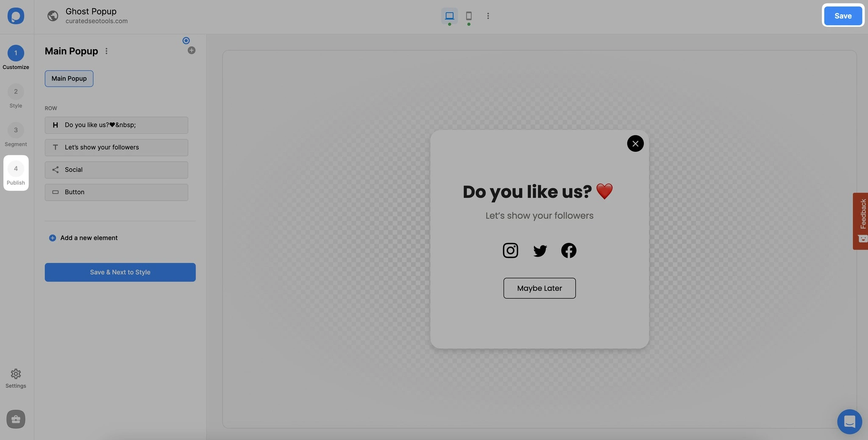Open Settings gear in sidebar
Viewport: 868px width, 440px height.
pyautogui.click(x=16, y=378)
